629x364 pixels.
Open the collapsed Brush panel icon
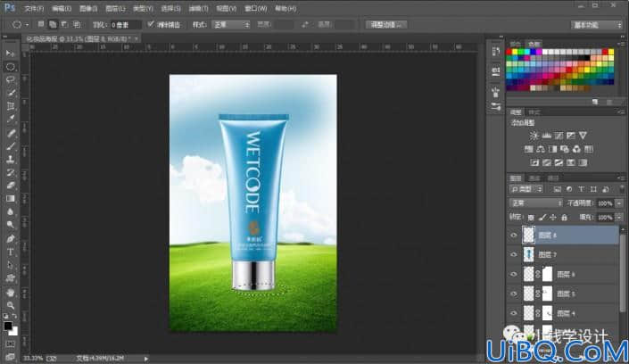(496, 92)
